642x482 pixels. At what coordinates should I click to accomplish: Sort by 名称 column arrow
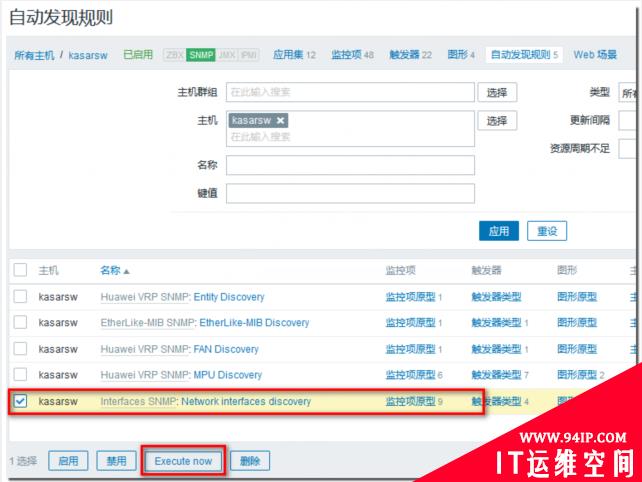(x=127, y=271)
